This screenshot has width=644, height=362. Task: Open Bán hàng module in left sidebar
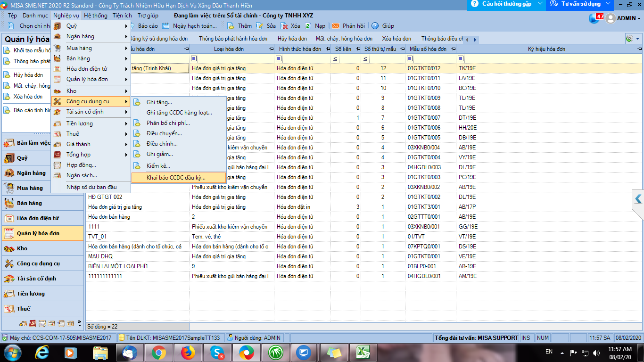tap(42, 203)
